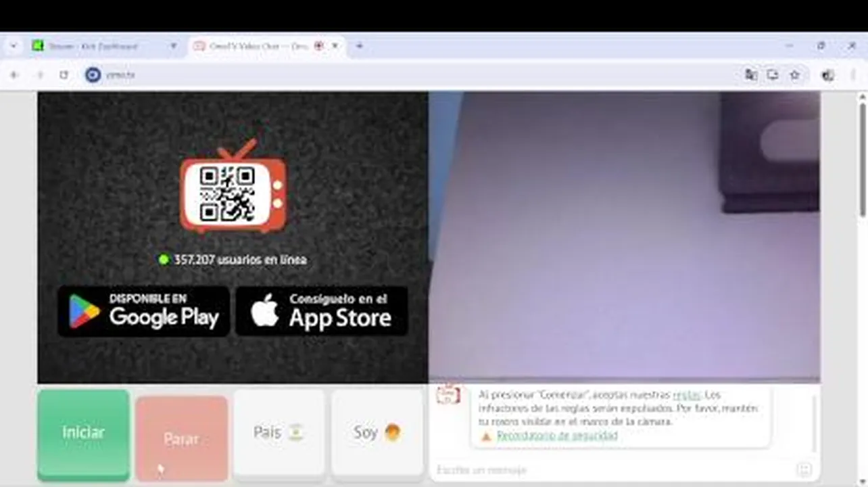The height and width of the screenshot is (487, 868).
Task: Open a new browser tab
Action: pos(360,46)
